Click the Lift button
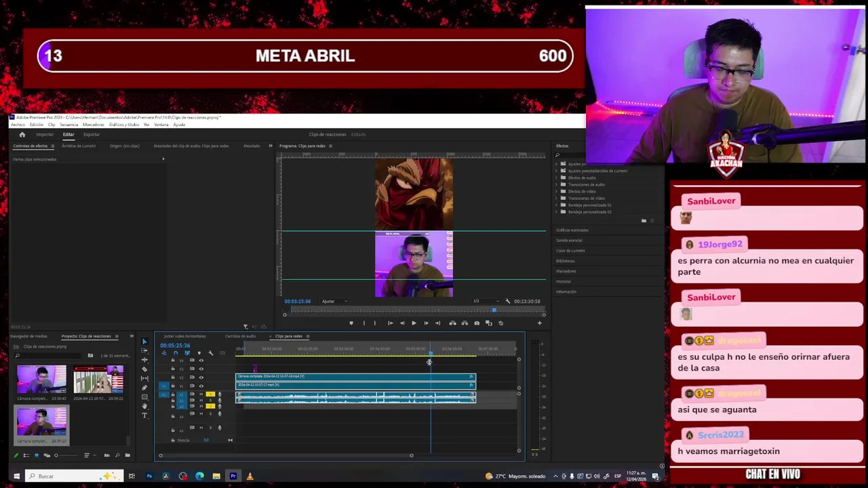Screen dimensions: 868x488 click(x=452, y=323)
